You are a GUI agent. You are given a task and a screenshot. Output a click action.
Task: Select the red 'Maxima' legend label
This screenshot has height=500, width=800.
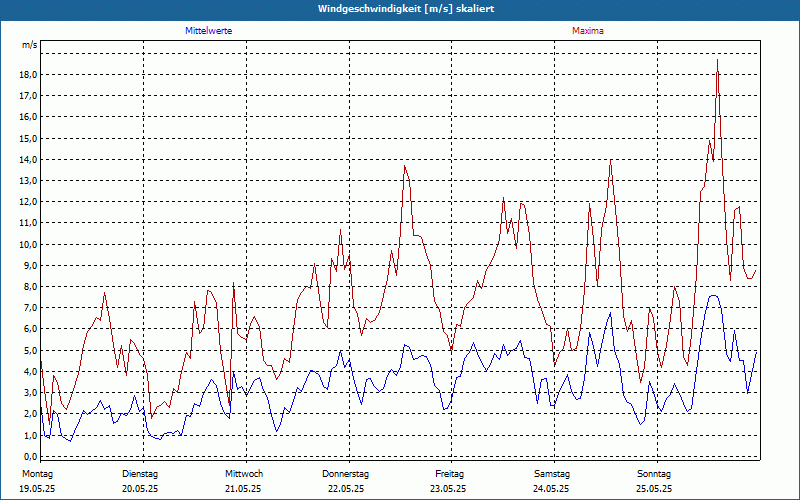(588, 31)
